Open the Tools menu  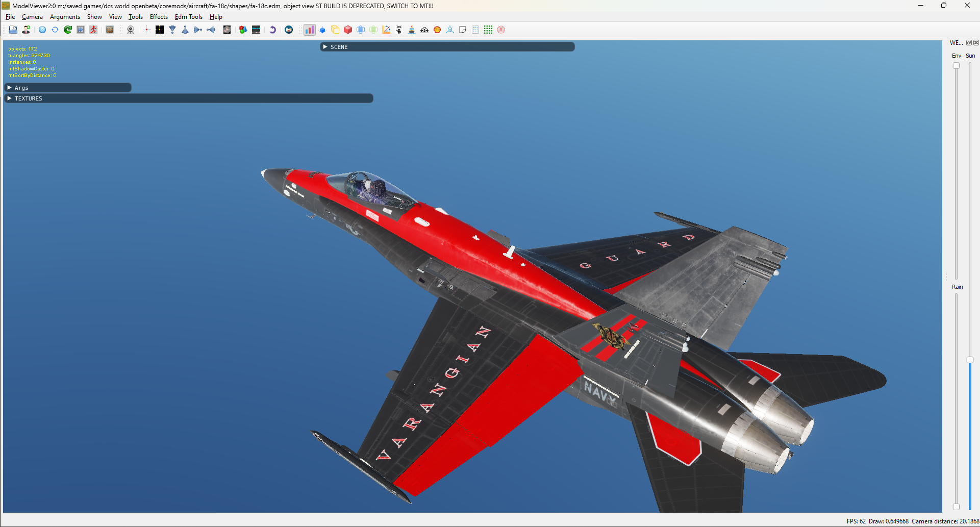coord(136,17)
